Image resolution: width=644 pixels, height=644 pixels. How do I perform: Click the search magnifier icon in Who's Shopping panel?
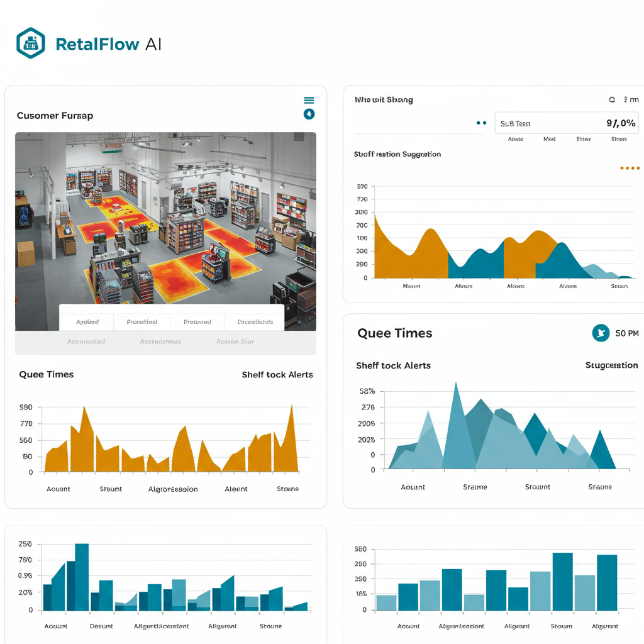tap(611, 99)
